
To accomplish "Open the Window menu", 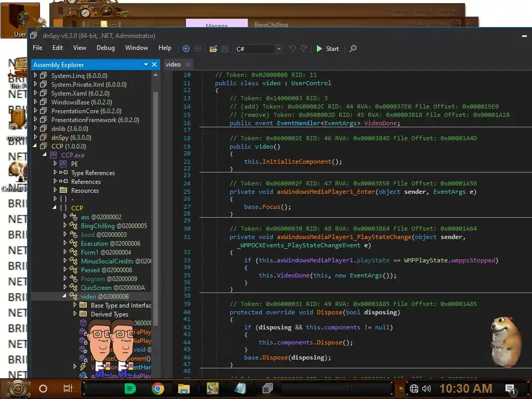I will click(137, 48).
